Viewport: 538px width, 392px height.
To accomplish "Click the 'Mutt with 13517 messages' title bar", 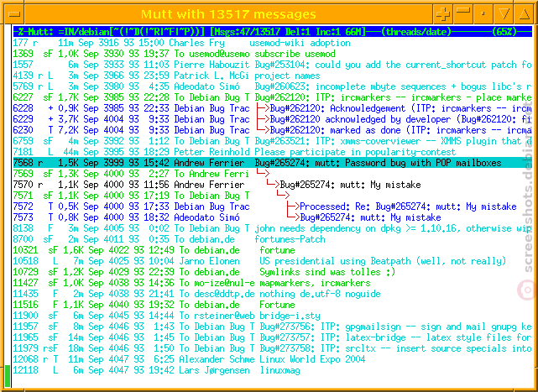I will pyautogui.click(x=228, y=14).
